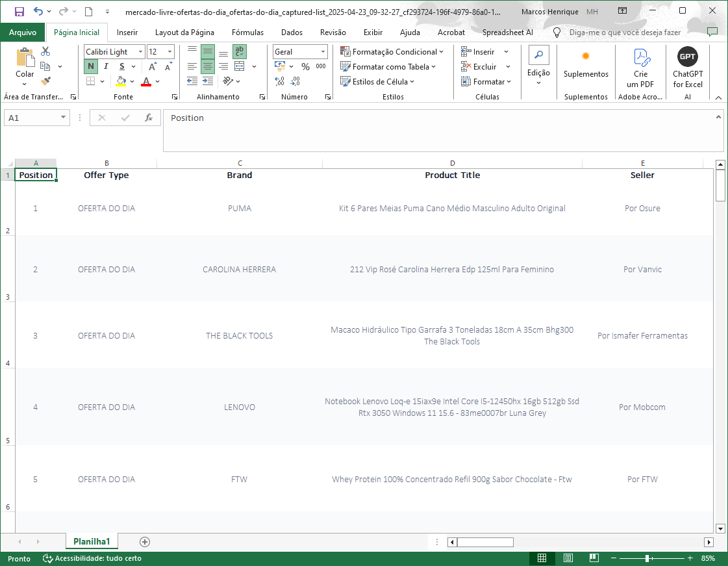Create a new blank file icon

88,12
